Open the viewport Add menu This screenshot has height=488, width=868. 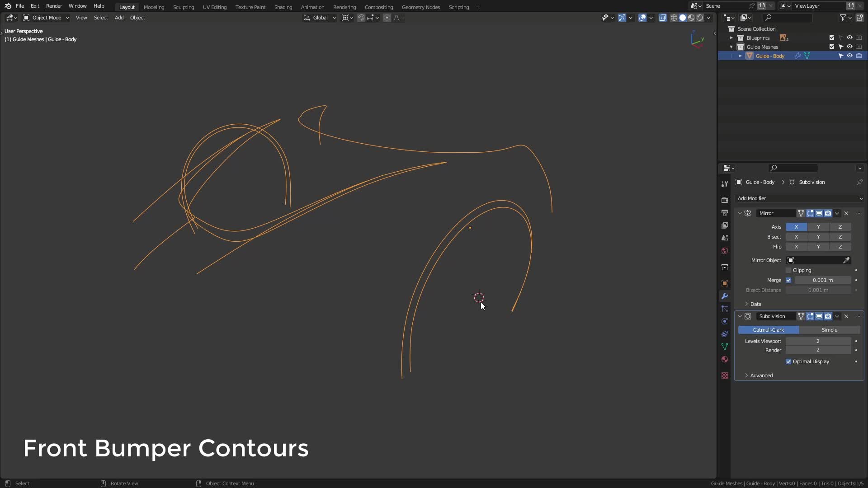point(119,18)
